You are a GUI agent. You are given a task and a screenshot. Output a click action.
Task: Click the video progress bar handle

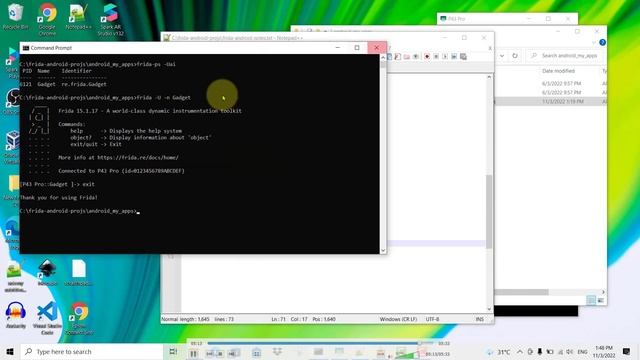point(419,343)
